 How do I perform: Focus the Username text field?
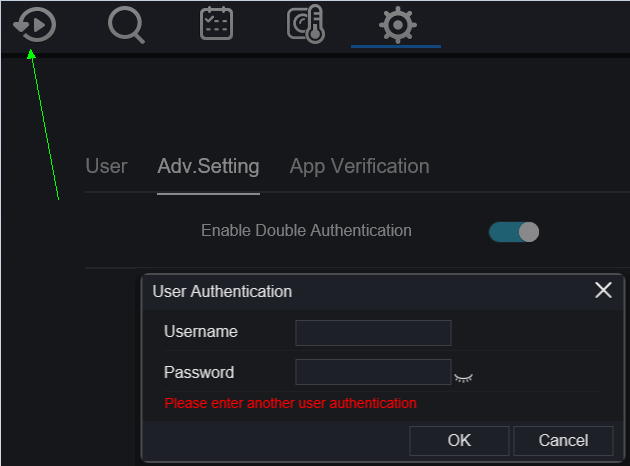373,333
